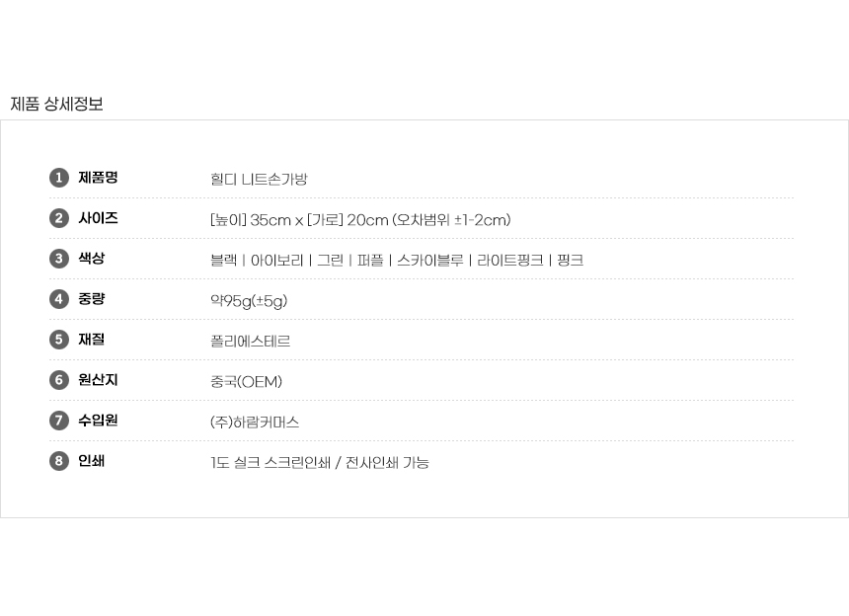The image size is (849, 616).
Task: Click the number 4 circle icon
Action: point(59,299)
